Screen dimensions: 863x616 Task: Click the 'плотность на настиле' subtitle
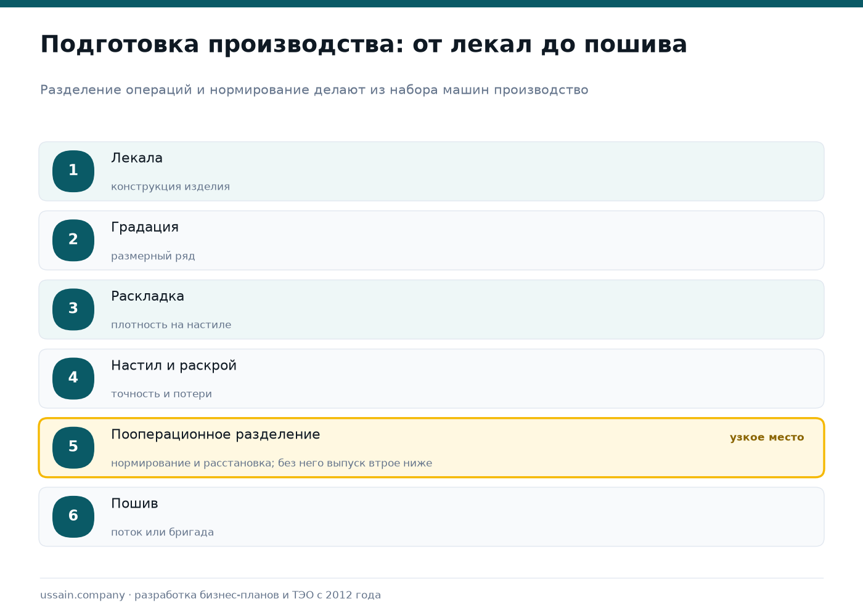click(171, 325)
